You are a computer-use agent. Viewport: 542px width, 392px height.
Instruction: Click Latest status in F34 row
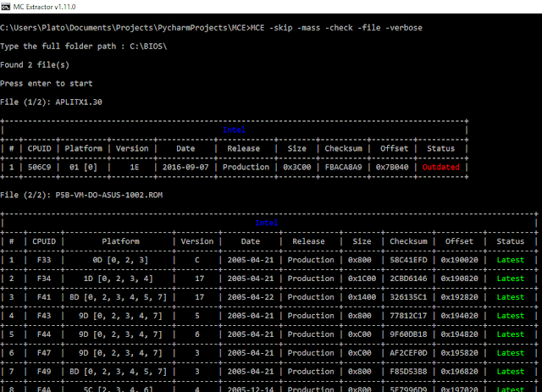[511, 279]
